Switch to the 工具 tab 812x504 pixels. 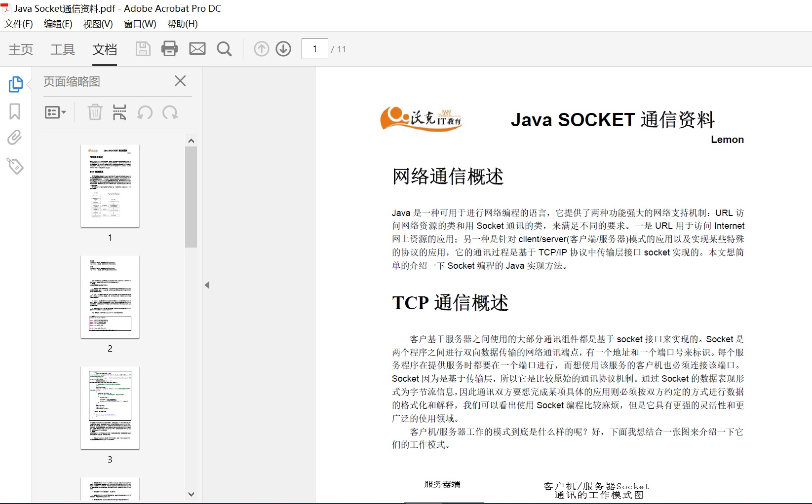[x=63, y=49]
